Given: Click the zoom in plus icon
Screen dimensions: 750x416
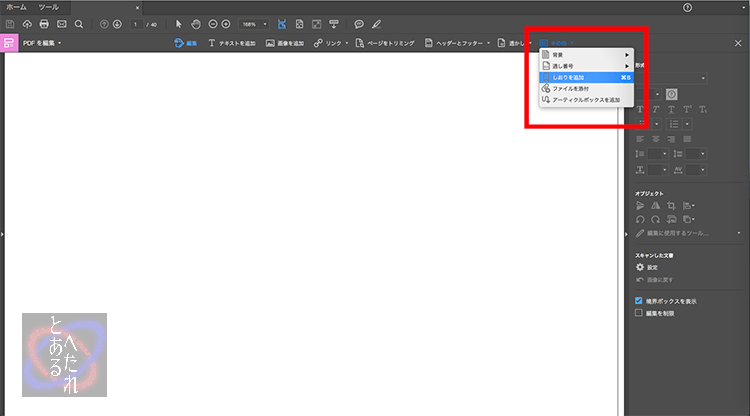Looking at the screenshot, I should click(x=226, y=23).
